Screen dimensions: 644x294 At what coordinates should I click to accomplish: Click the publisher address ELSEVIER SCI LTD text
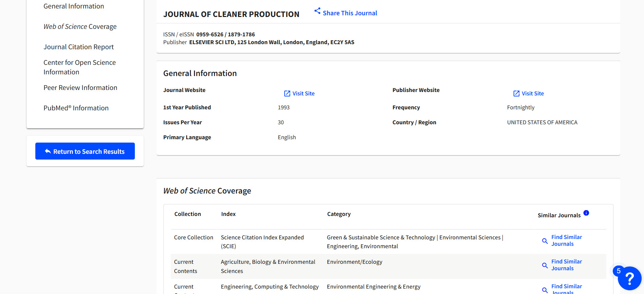click(272, 42)
